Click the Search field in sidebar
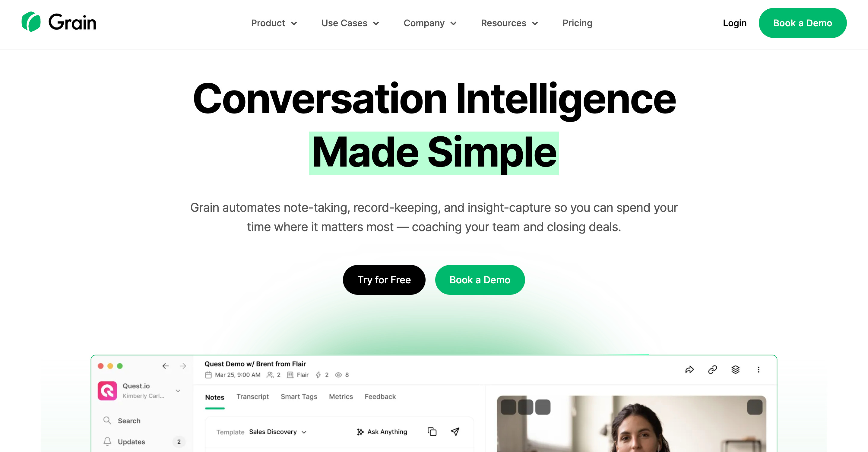This screenshot has width=868, height=452. click(x=141, y=421)
